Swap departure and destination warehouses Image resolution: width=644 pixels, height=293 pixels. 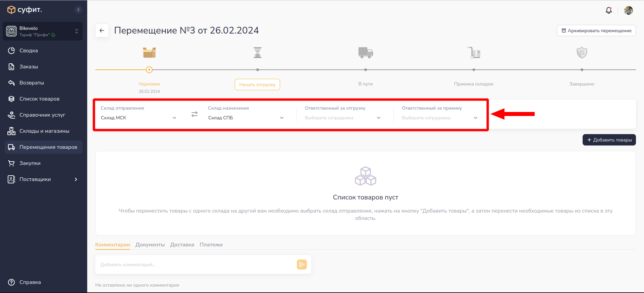pyautogui.click(x=195, y=114)
